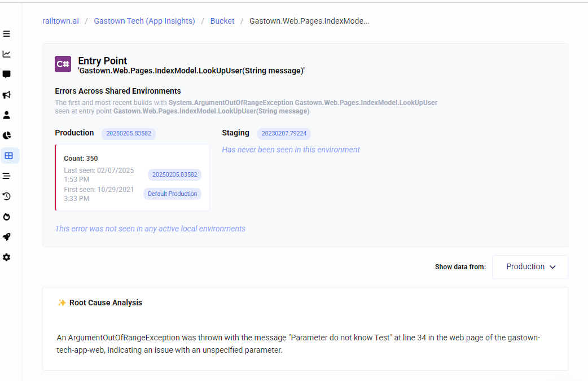
Task: Navigate to the Bucket breadcrumb
Action: [222, 21]
